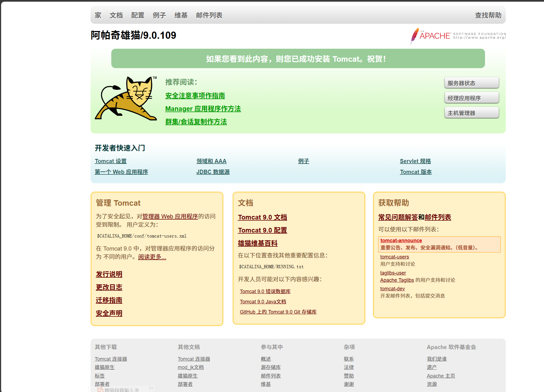
Task: Click 邮件列表 under 参与其中
Action: pyautogui.click(x=271, y=376)
